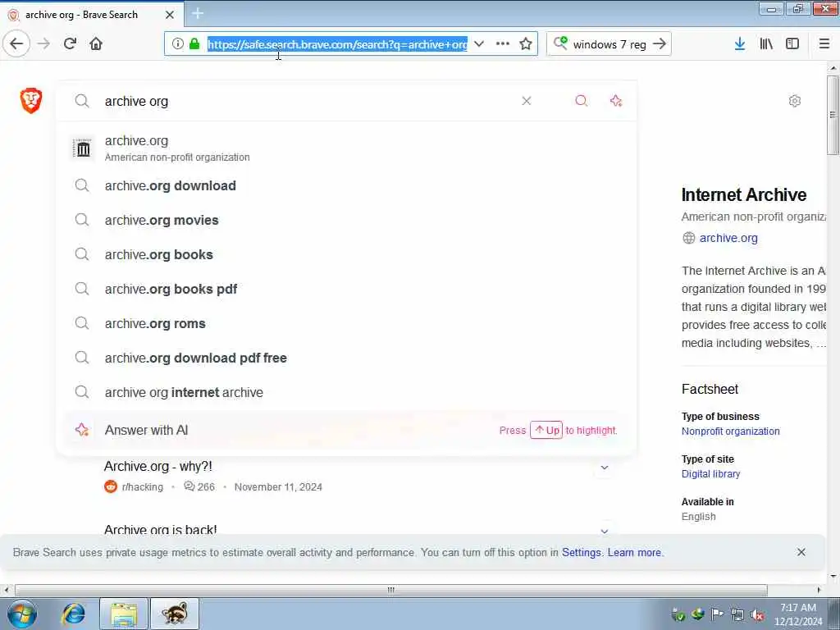Open Action Center flag in system tray
The image size is (840, 630).
[x=717, y=614]
